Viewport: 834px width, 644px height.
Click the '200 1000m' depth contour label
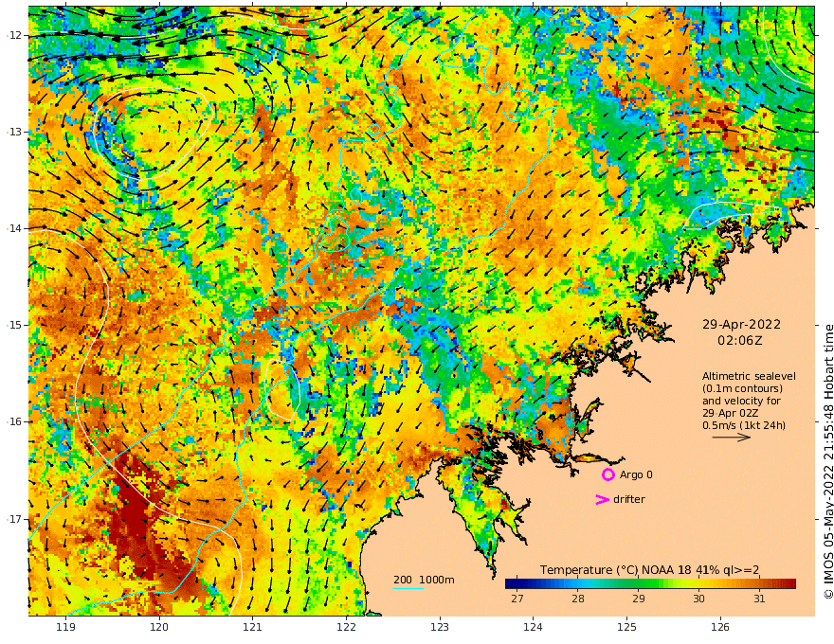[x=424, y=580]
